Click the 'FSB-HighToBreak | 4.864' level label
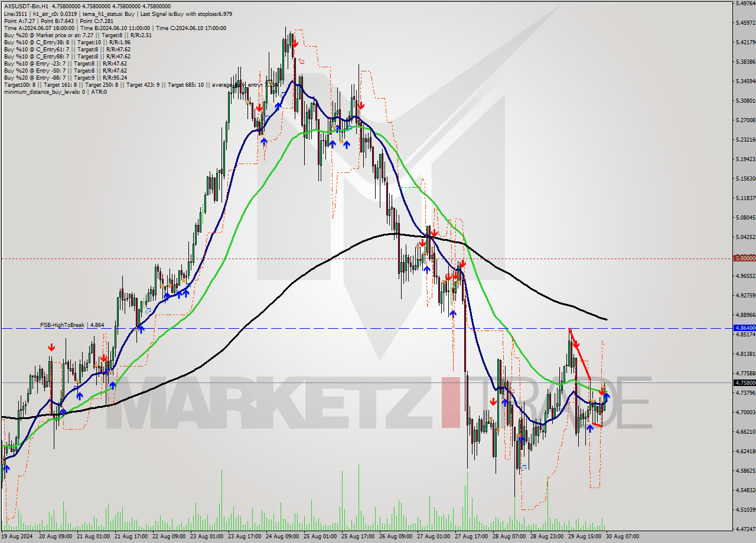The image size is (756, 543). [72, 325]
